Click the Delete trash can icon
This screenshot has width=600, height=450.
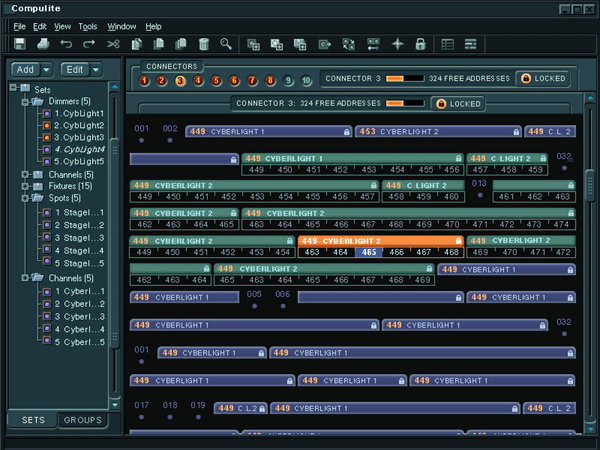tap(204, 44)
